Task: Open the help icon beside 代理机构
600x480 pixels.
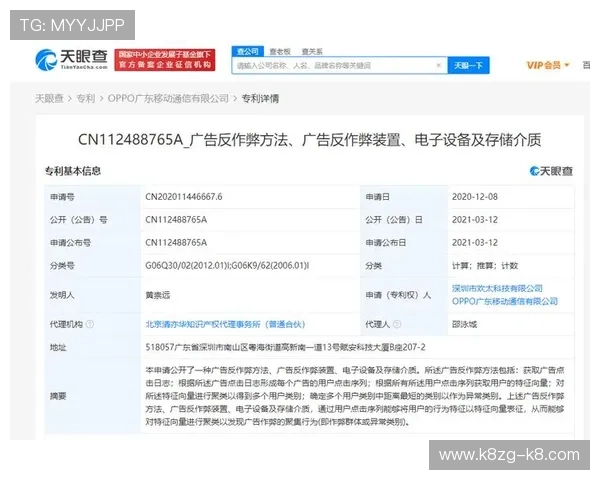Action: [90, 324]
